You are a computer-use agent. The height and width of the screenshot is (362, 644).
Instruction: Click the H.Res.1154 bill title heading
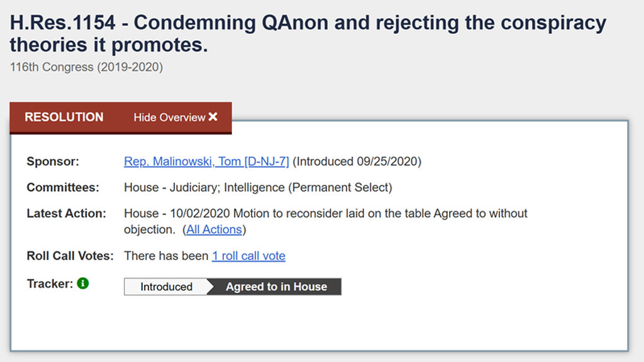pyautogui.click(x=308, y=34)
